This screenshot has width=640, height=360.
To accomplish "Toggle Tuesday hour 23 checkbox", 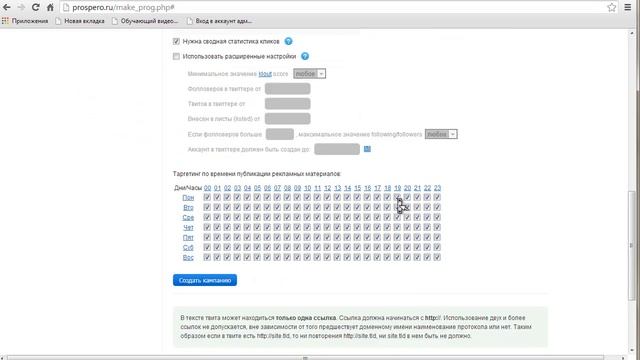I will click(437, 207).
